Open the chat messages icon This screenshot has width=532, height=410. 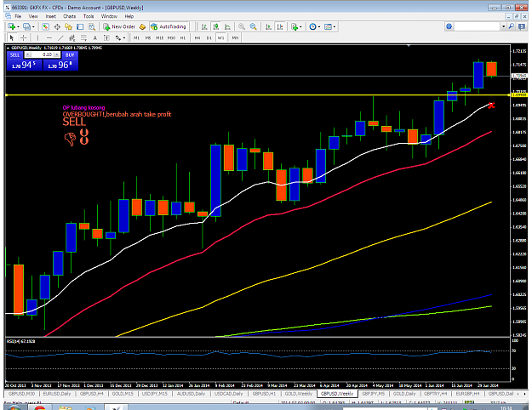[522, 26]
